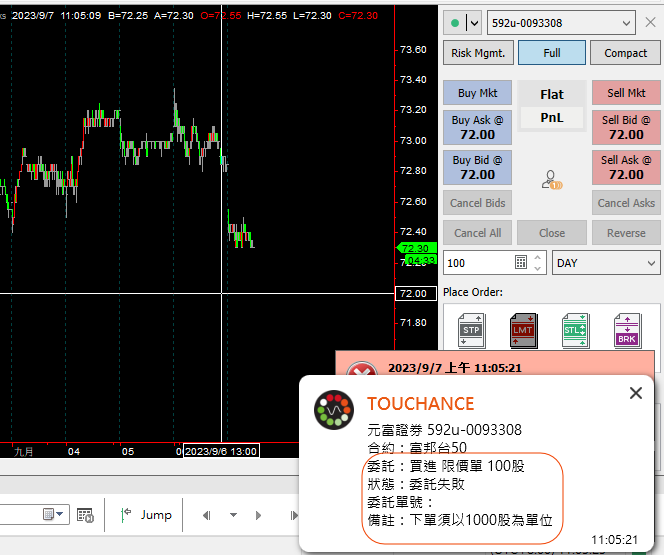Click the Flat position status label
664x555 pixels.
pyautogui.click(x=552, y=94)
